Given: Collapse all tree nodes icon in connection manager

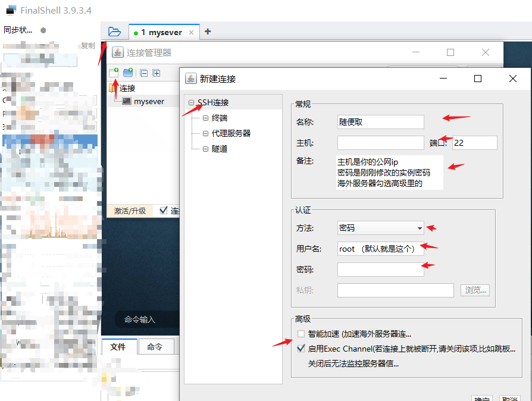Looking at the screenshot, I should click(x=144, y=73).
